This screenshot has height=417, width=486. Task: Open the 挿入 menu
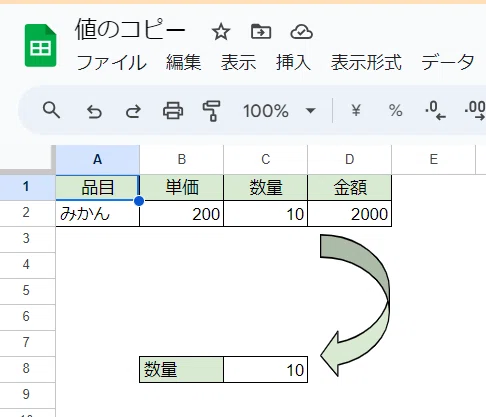tap(293, 63)
